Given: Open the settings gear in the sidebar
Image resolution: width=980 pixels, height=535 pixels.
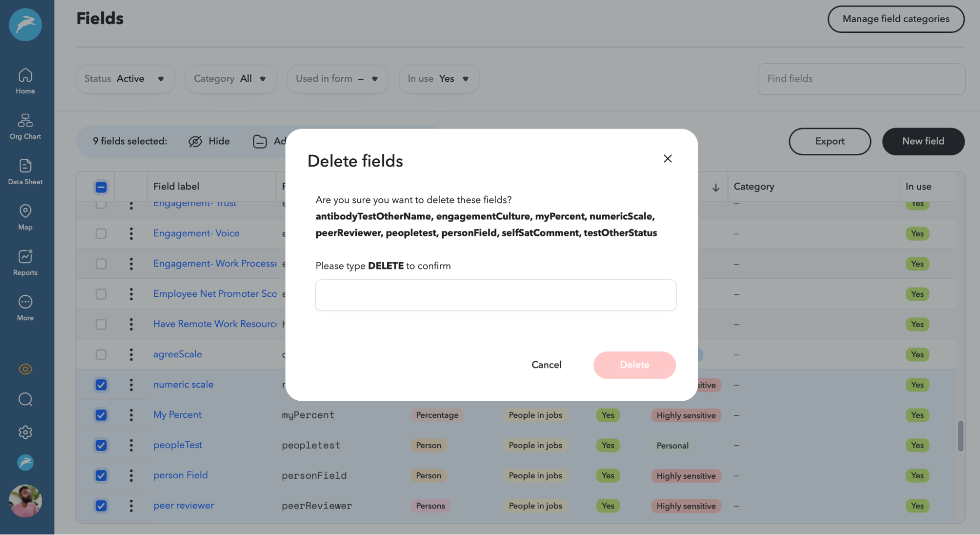Looking at the screenshot, I should coord(25,432).
